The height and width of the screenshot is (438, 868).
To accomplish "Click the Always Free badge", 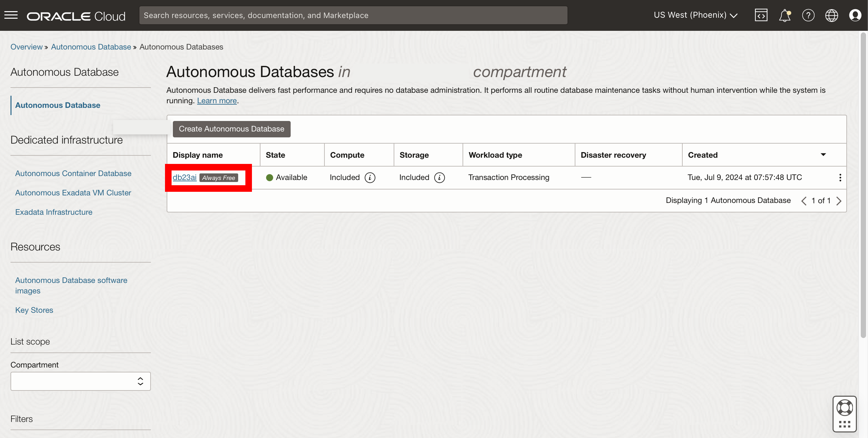I will click(x=219, y=178).
